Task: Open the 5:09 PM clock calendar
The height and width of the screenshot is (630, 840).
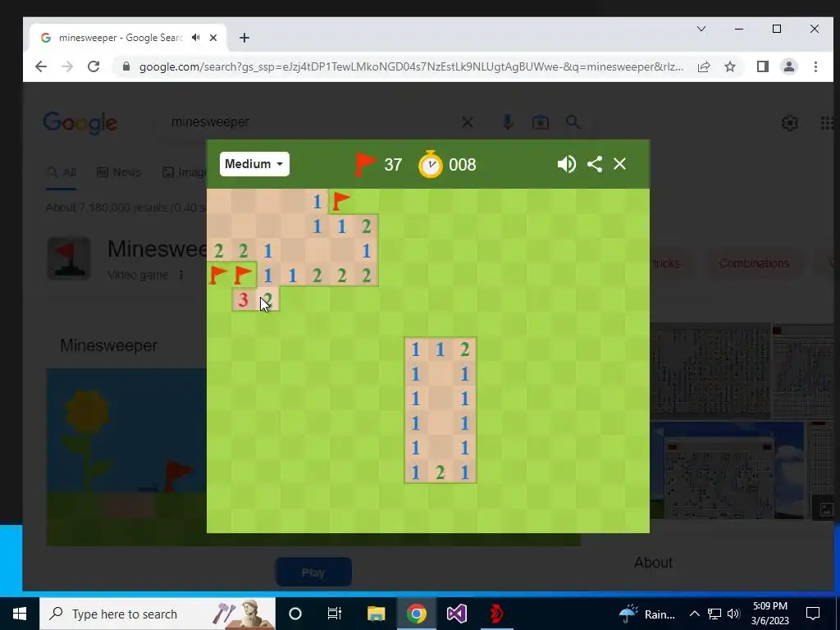Action: (769, 614)
